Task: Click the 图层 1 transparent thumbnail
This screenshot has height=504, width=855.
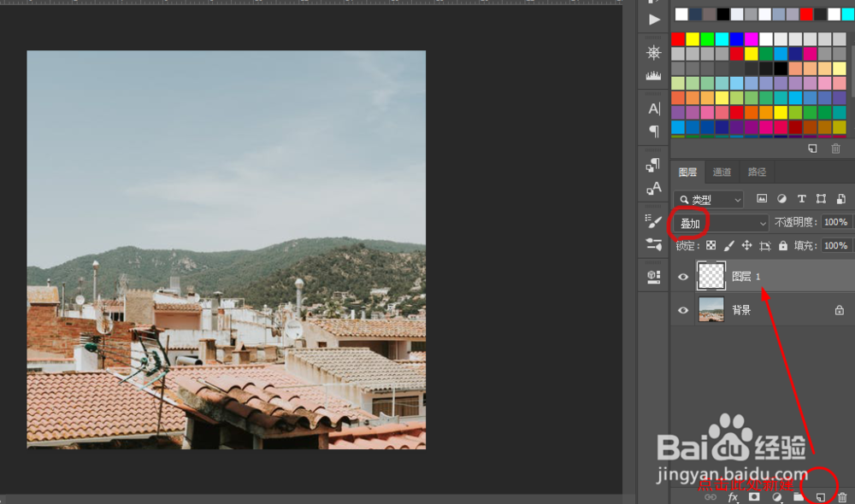Action: (x=711, y=276)
